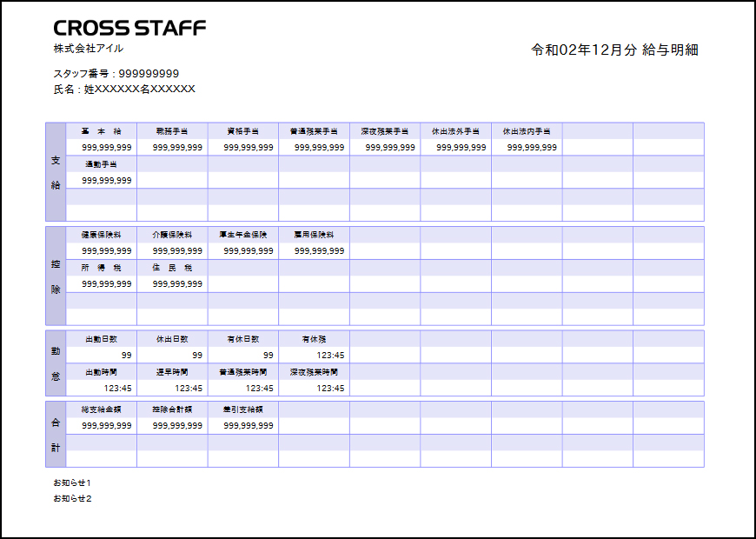Click the 総支給金額 amount value
The width and height of the screenshot is (756, 539).
tap(107, 426)
